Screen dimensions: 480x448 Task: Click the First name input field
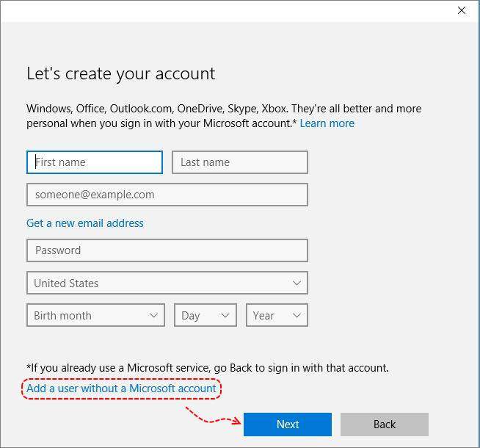coord(94,162)
